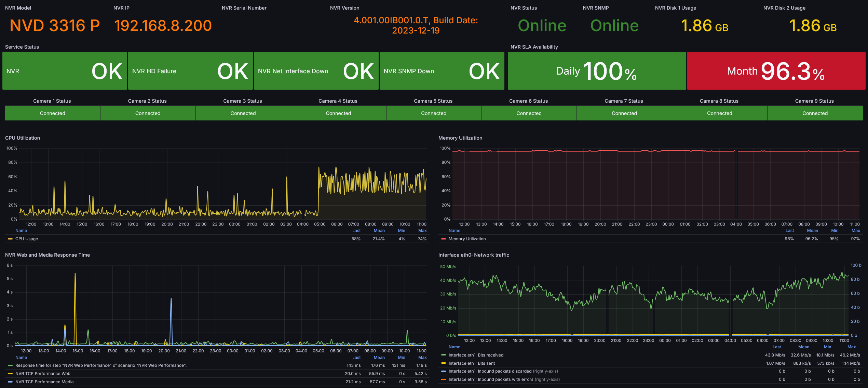Image resolution: width=868 pixels, height=388 pixels.
Task: Open NVR Web and Media Response Time menu
Action: pos(48,255)
